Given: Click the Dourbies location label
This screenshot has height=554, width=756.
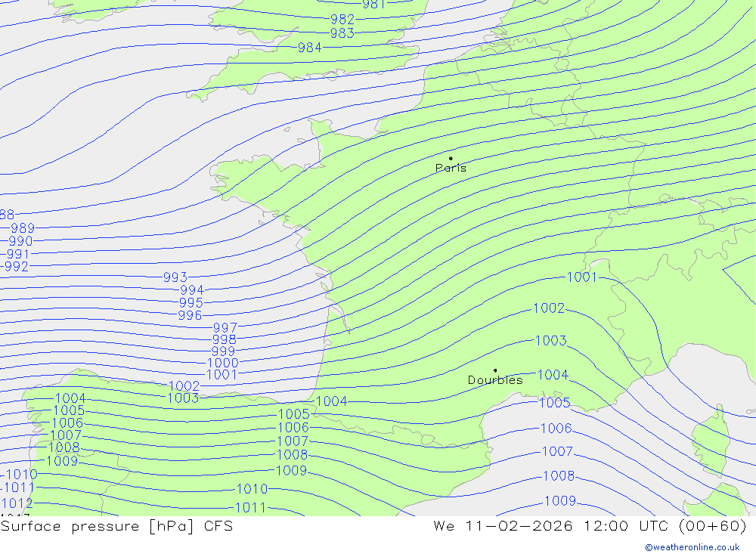Looking at the screenshot, I should tap(495, 380).
